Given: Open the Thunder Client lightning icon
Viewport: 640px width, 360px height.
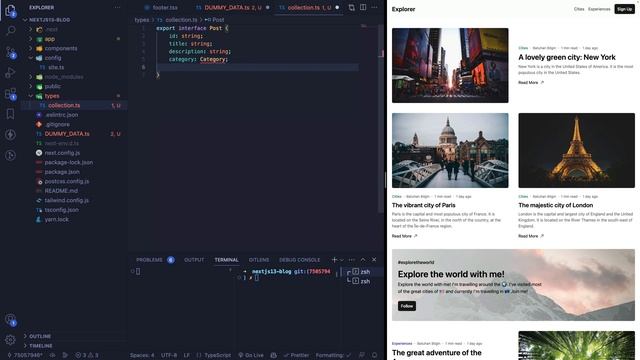Looking at the screenshot, I should (x=11, y=135).
